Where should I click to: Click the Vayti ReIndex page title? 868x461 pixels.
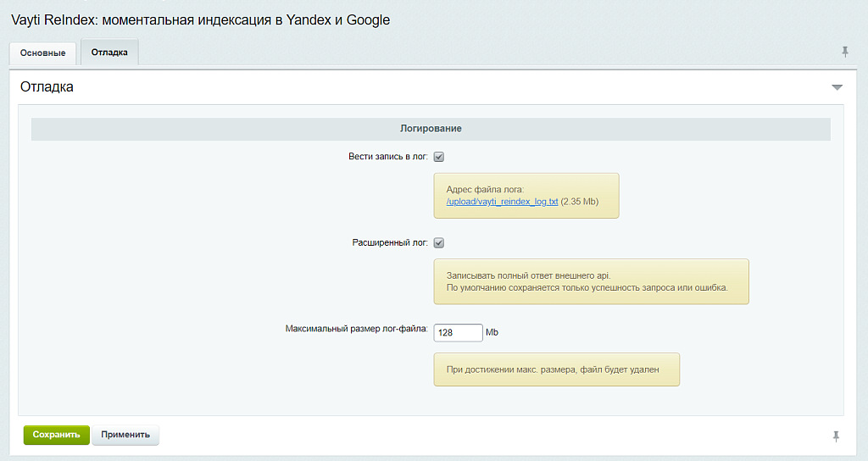tap(200, 19)
